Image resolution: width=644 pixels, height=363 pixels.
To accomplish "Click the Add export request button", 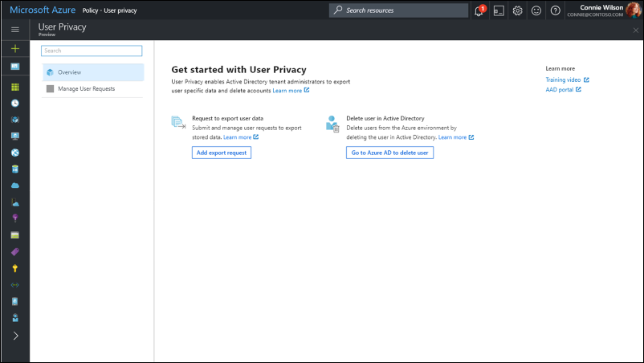I will coord(222,153).
